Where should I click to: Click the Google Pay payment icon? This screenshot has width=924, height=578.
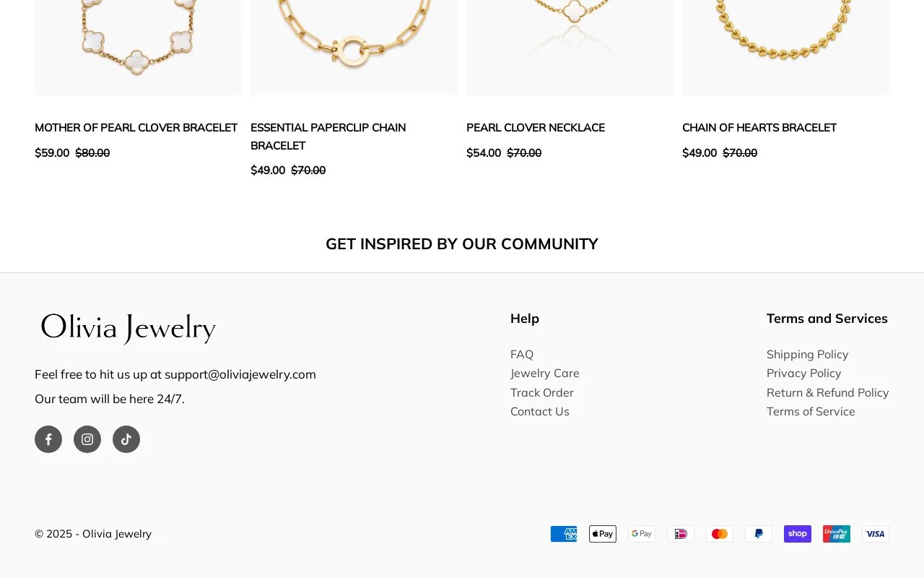coord(642,533)
